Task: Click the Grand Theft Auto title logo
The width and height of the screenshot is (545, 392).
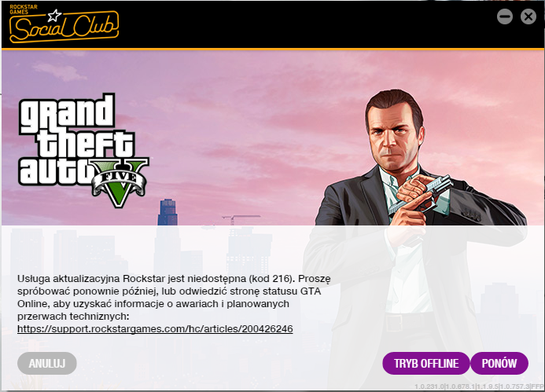Action: coord(83,150)
